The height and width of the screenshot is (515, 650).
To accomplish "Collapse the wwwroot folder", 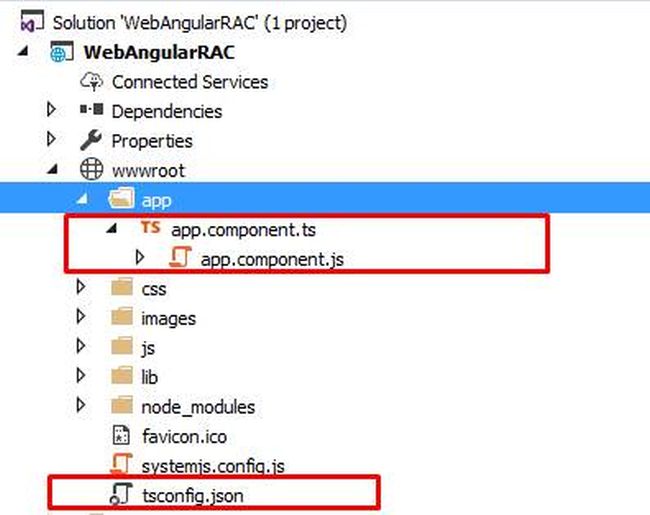I will pos(53,169).
